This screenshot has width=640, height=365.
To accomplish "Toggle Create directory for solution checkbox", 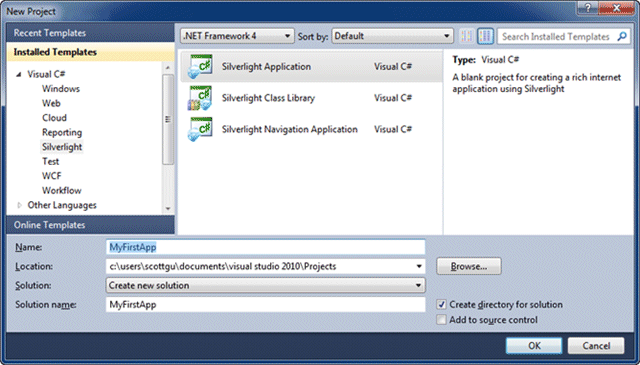I will tap(441, 304).
